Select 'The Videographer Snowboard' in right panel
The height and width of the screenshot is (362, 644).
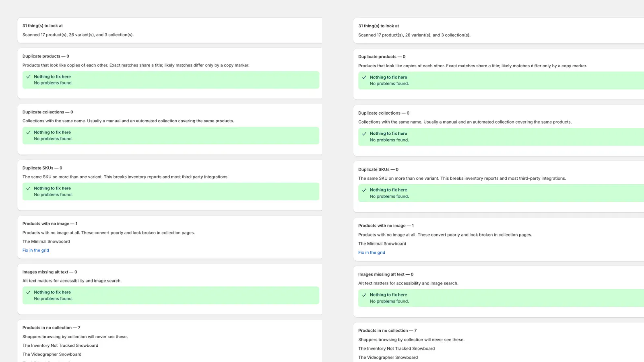388,358
